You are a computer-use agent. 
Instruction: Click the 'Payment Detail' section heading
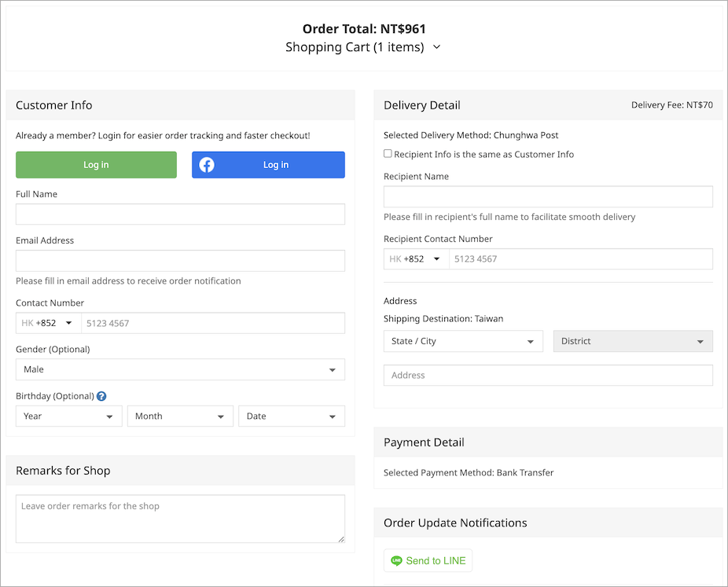point(424,442)
